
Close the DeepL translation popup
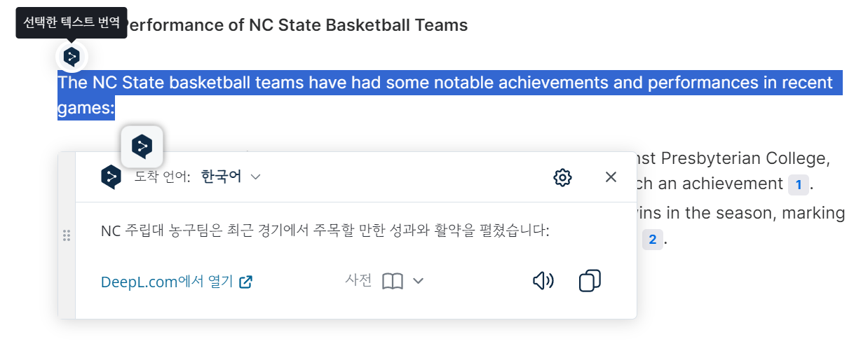point(611,177)
